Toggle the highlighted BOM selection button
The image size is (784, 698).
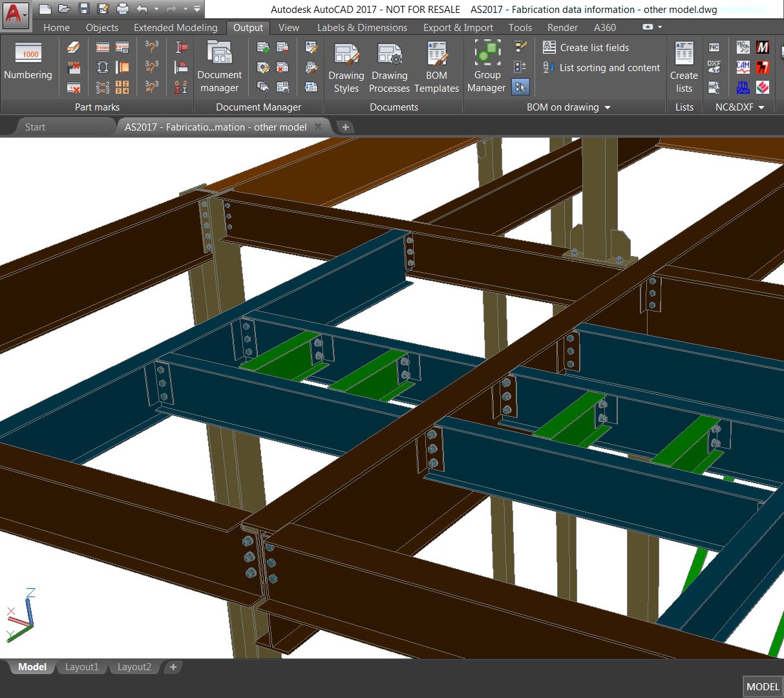coord(520,87)
